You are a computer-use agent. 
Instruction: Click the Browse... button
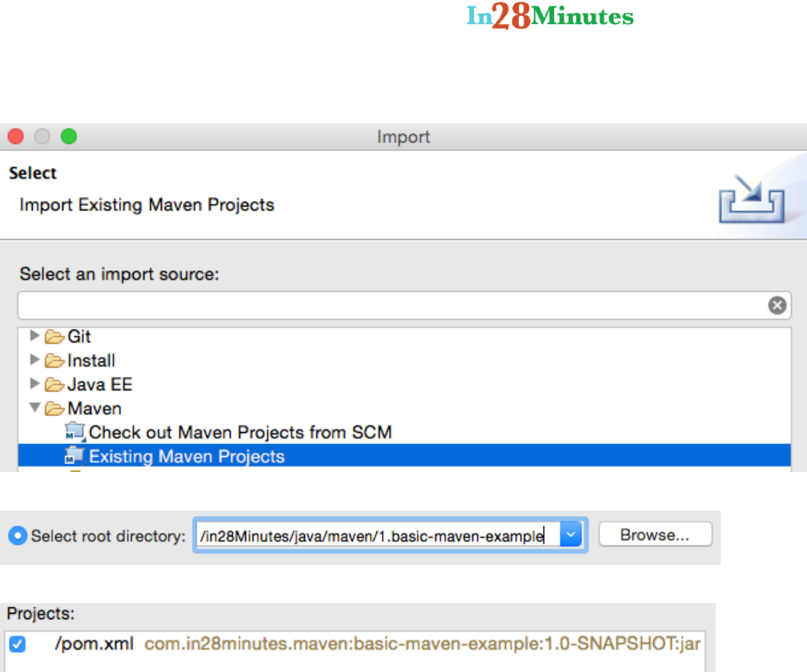[x=655, y=534]
